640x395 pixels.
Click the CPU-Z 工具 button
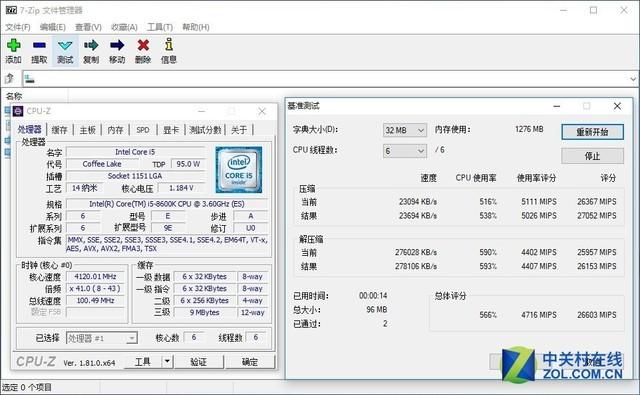point(142,362)
